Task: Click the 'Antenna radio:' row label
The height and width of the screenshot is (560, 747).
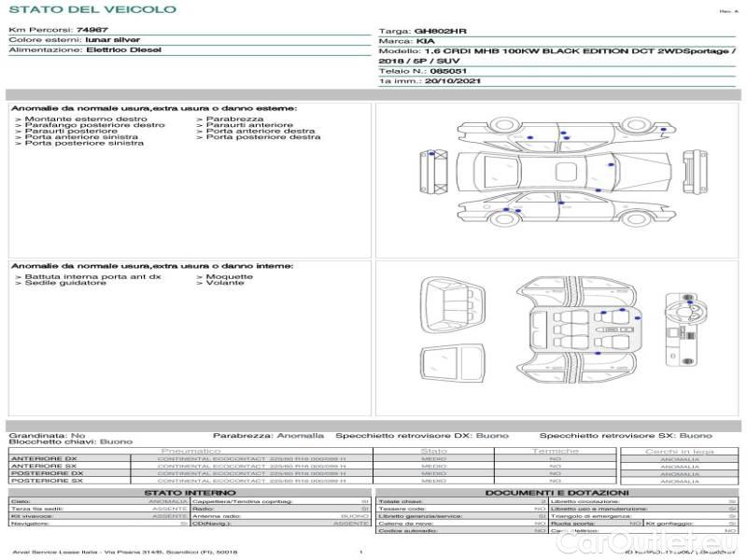Action: coord(217,516)
